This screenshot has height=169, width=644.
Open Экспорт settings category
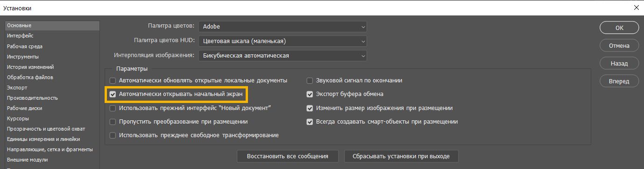coord(52,88)
